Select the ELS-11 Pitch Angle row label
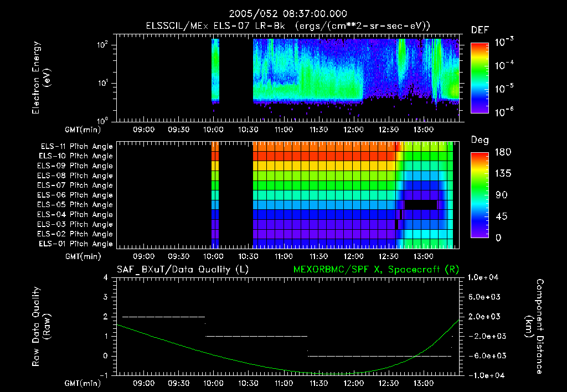 point(76,147)
